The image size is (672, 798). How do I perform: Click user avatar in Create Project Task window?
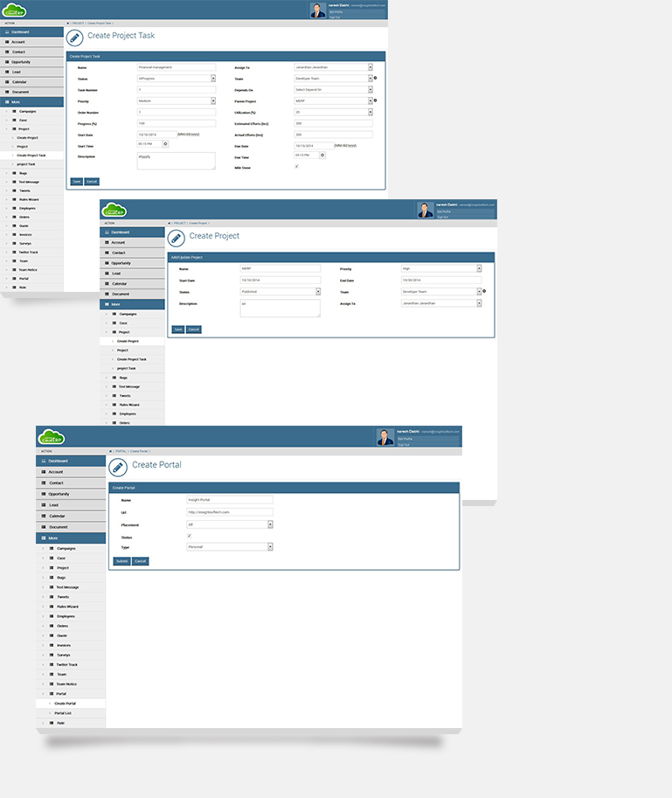pos(317,10)
